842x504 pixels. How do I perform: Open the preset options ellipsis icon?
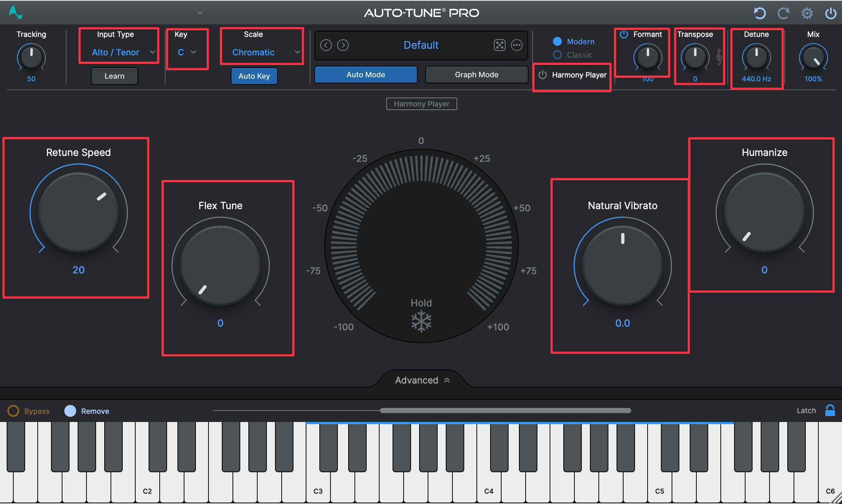pyautogui.click(x=517, y=45)
